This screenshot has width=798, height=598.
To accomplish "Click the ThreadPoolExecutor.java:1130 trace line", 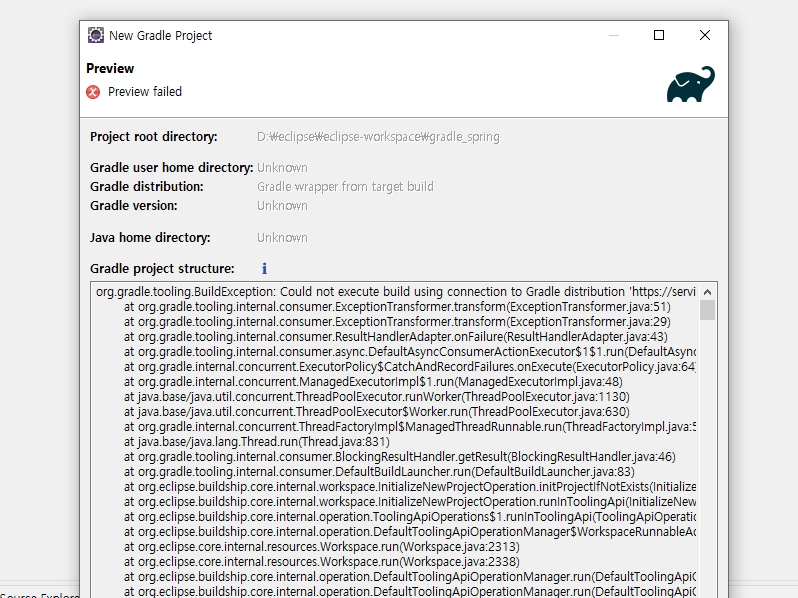I will point(377,397).
